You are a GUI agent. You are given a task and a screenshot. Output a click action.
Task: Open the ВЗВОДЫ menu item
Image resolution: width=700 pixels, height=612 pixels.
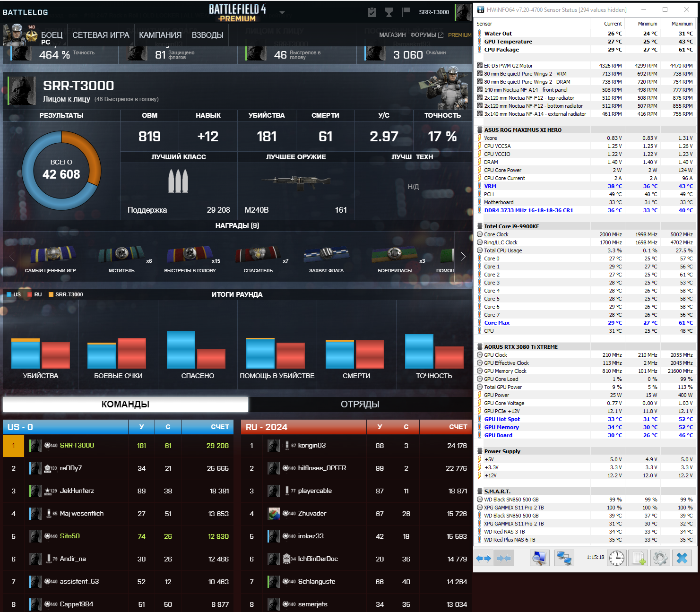[x=207, y=35]
